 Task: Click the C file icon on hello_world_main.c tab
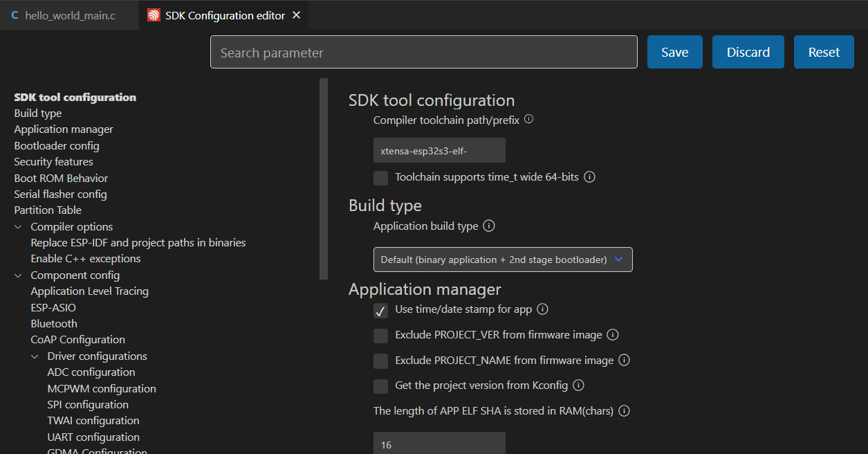15,15
